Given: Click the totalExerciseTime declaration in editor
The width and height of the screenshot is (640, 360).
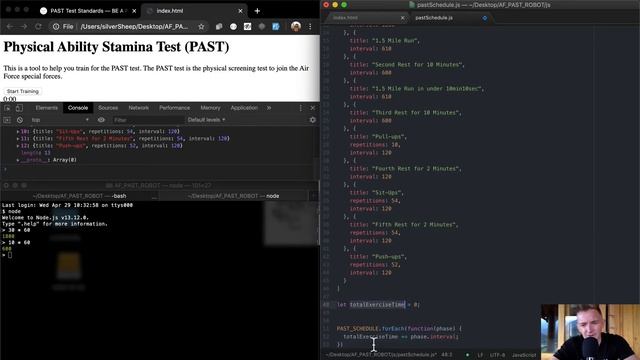Looking at the screenshot, I should (x=378, y=304).
